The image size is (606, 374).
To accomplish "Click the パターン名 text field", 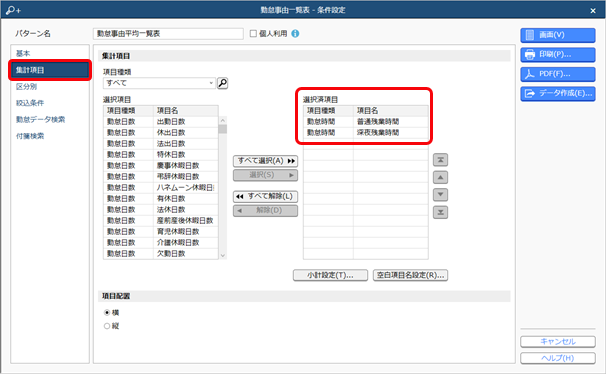I will 169,34.
